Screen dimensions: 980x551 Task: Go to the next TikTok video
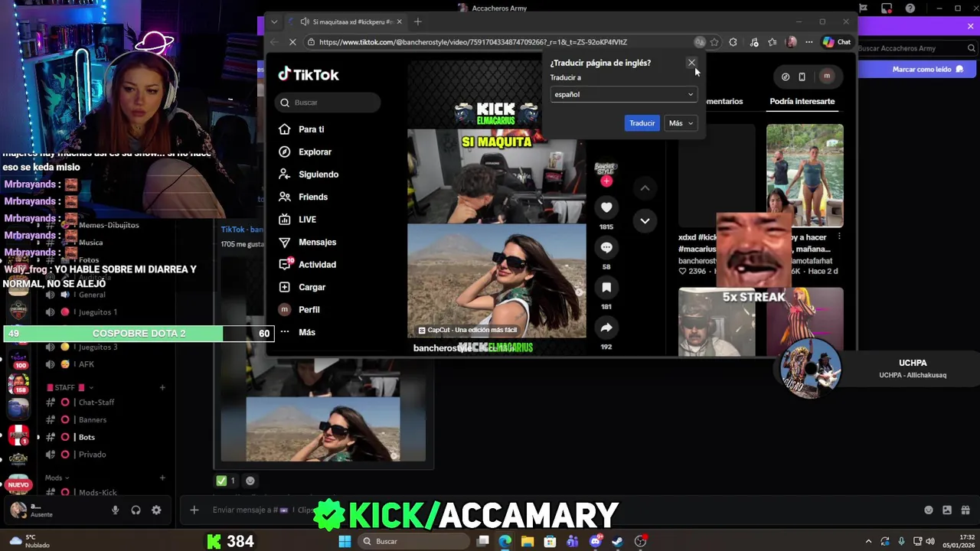coord(645,221)
